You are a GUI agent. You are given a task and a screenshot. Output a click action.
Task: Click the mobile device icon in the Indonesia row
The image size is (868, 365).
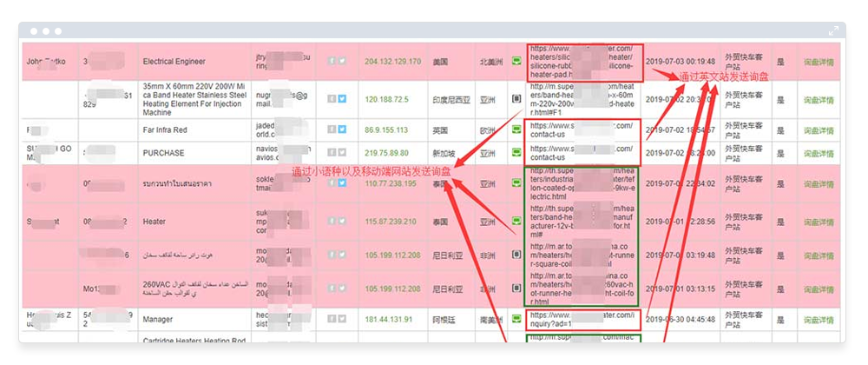point(516,99)
